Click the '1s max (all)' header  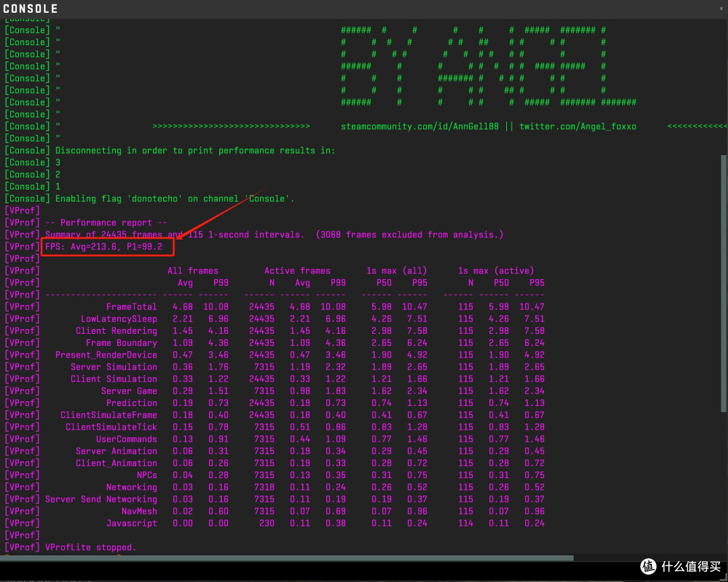click(396, 271)
